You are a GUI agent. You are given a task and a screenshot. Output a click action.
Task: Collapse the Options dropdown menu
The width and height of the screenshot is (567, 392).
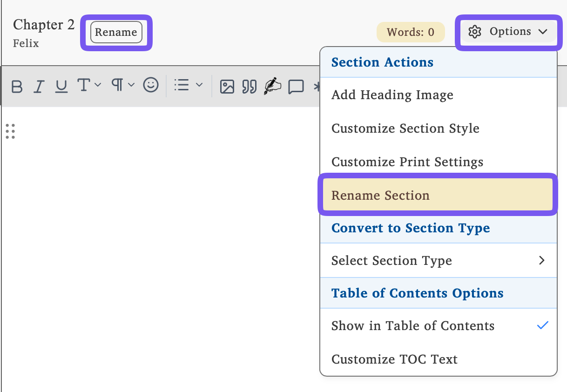[x=508, y=32]
